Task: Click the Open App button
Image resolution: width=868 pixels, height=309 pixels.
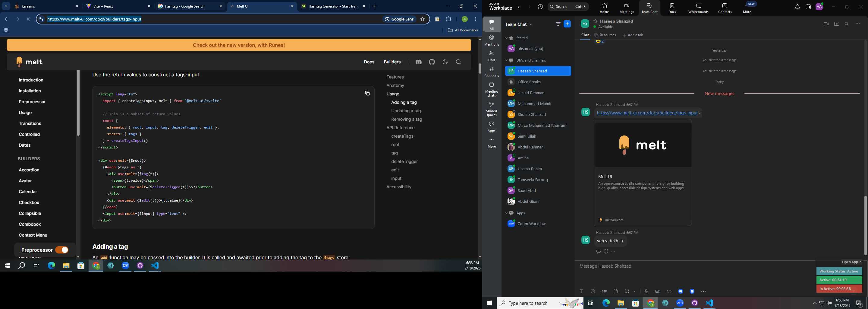Action: (x=851, y=262)
